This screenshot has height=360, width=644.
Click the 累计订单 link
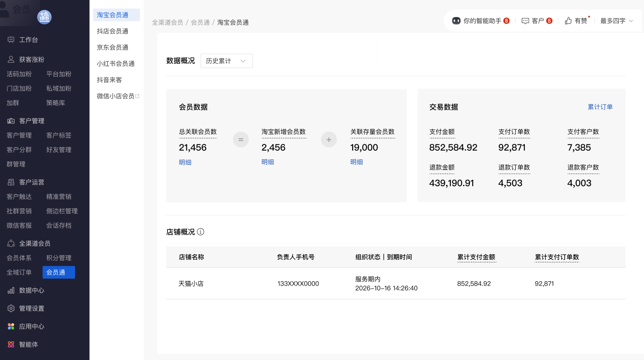pyautogui.click(x=600, y=107)
